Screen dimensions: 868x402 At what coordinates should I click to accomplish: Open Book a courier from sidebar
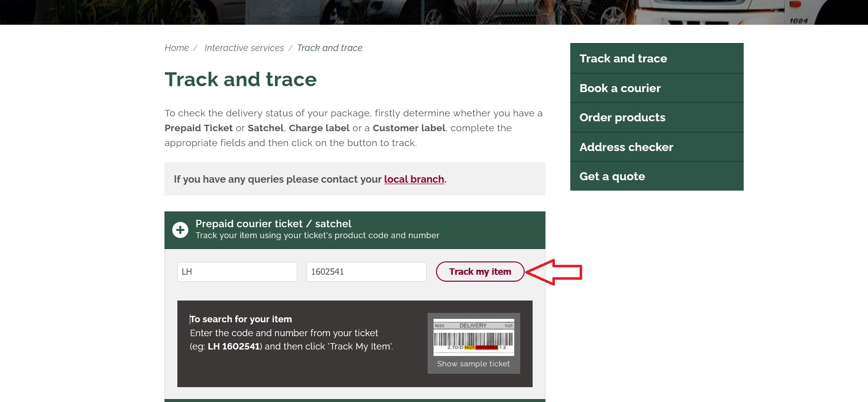[x=620, y=88]
